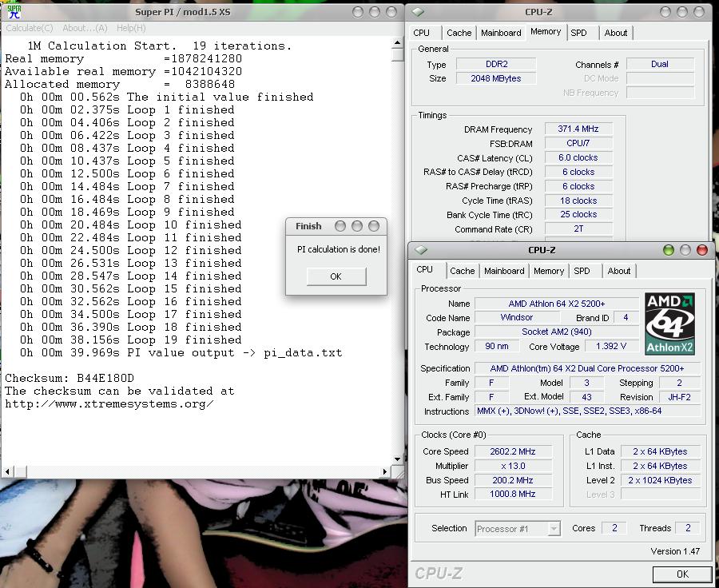Viewport: 719px width, 588px height.
Task: Click Code Name Windsor value
Action: coord(517,317)
